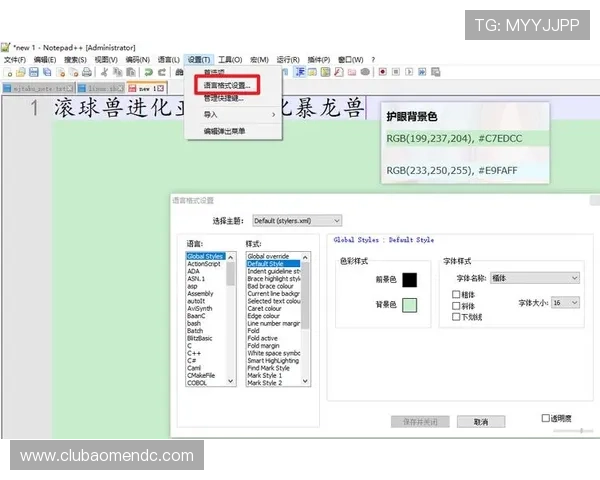
Task: Enable the 粗体 (bold) checkbox
Action: pyautogui.click(x=457, y=295)
